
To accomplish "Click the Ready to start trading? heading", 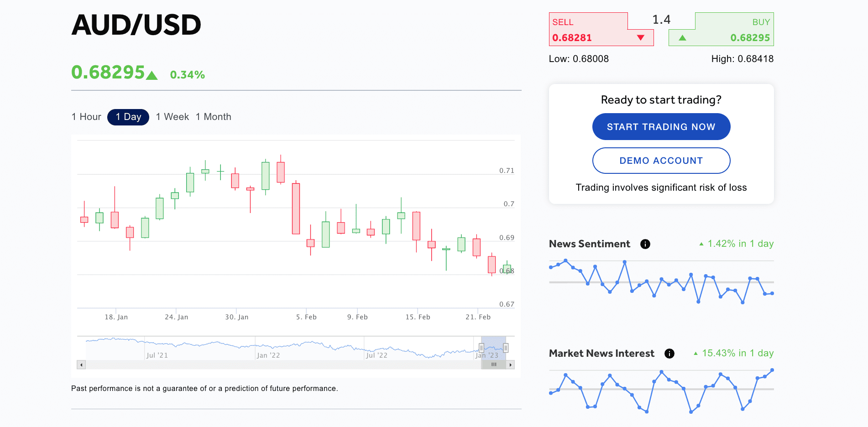I will [661, 100].
